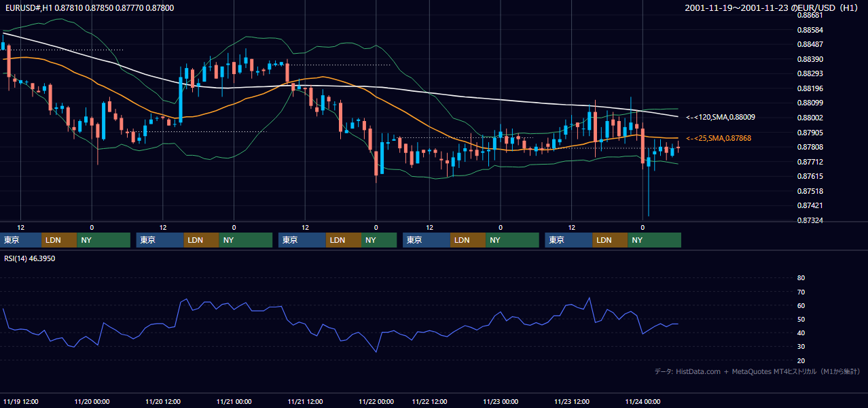Click the 11/20 00:00 time axis label
The image size is (868, 408).
(92, 401)
